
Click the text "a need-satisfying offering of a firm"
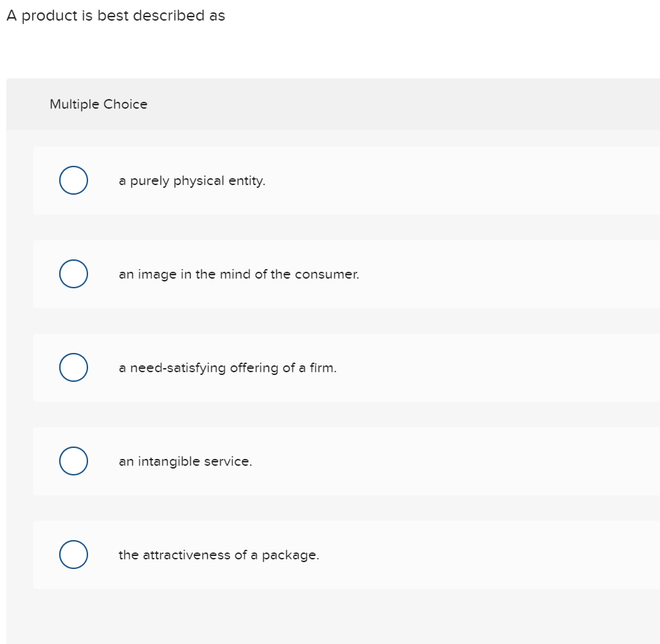pyautogui.click(x=228, y=367)
